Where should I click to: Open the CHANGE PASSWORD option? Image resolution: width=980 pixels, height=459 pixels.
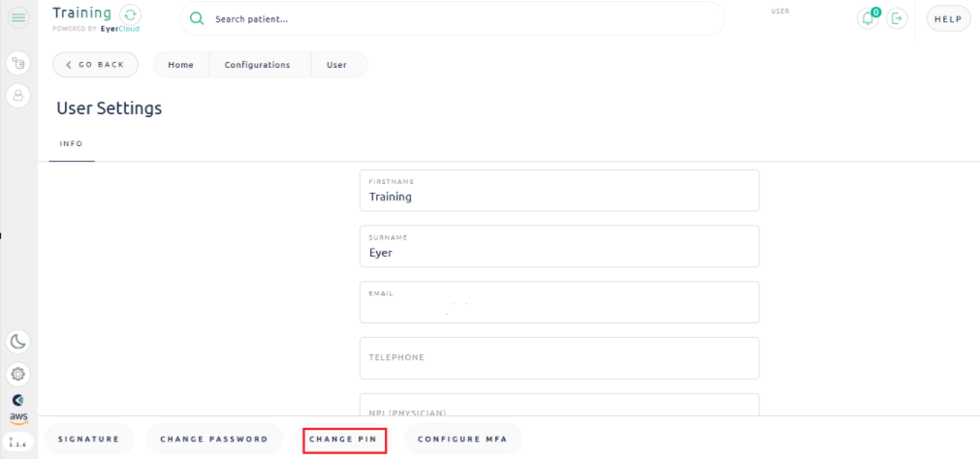point(214,440)
